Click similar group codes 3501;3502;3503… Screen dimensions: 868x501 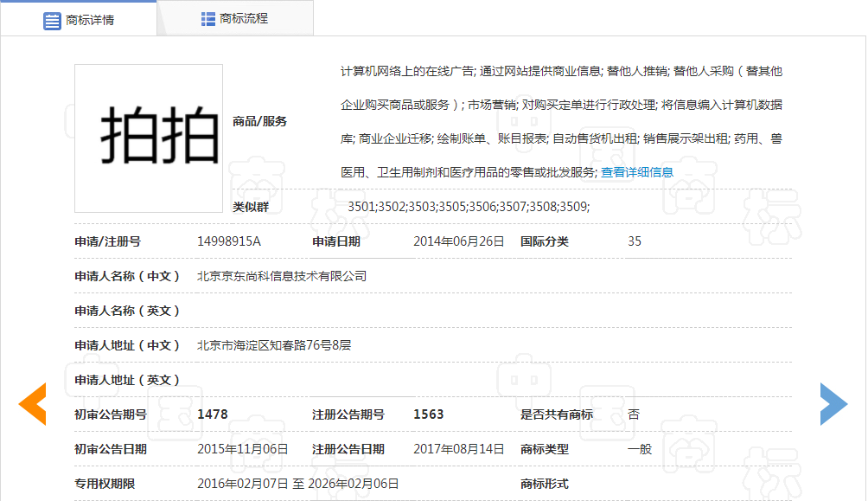pyautogui.click(x=469, y=207)
